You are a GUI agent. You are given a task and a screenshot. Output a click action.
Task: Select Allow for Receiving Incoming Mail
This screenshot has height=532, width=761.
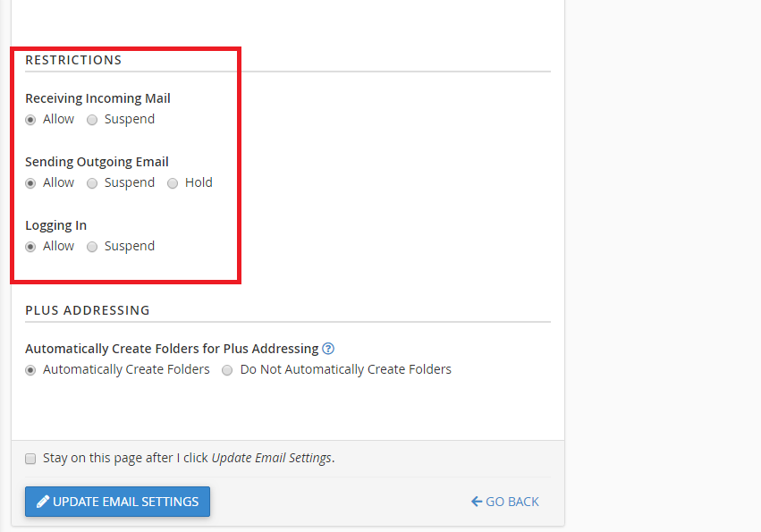tap(30, 120)
